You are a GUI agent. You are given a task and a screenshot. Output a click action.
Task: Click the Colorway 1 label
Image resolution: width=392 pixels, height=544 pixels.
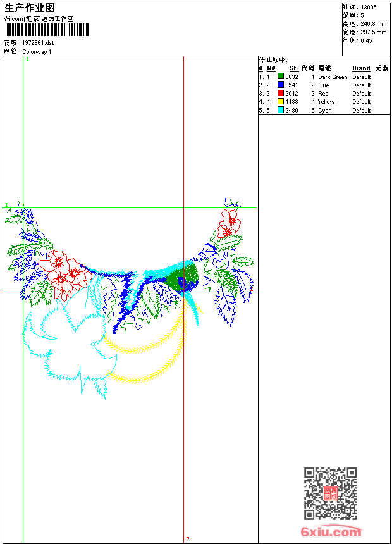tap(37, 52)
